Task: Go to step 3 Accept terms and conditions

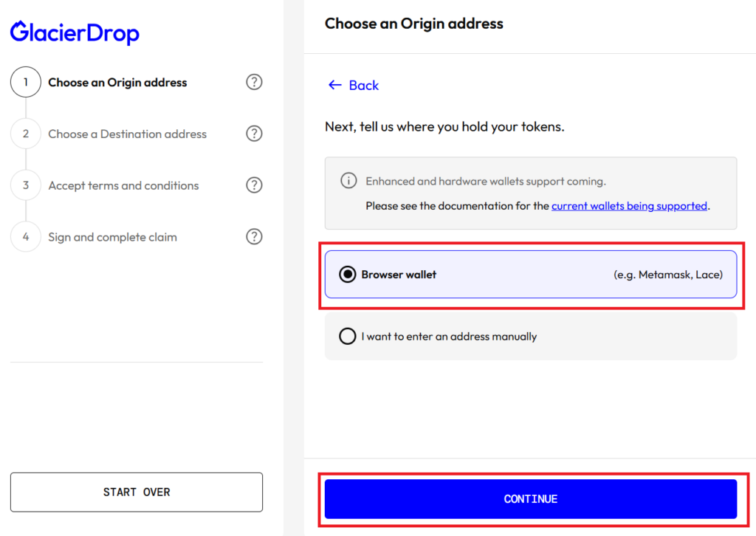Action: point(123,185)
